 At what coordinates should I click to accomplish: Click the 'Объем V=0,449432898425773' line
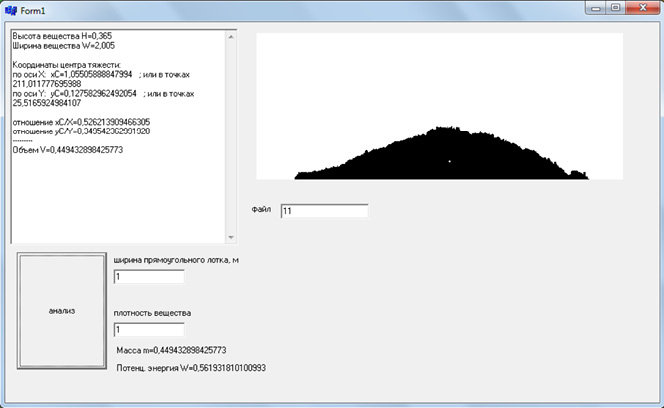[68, 150]
